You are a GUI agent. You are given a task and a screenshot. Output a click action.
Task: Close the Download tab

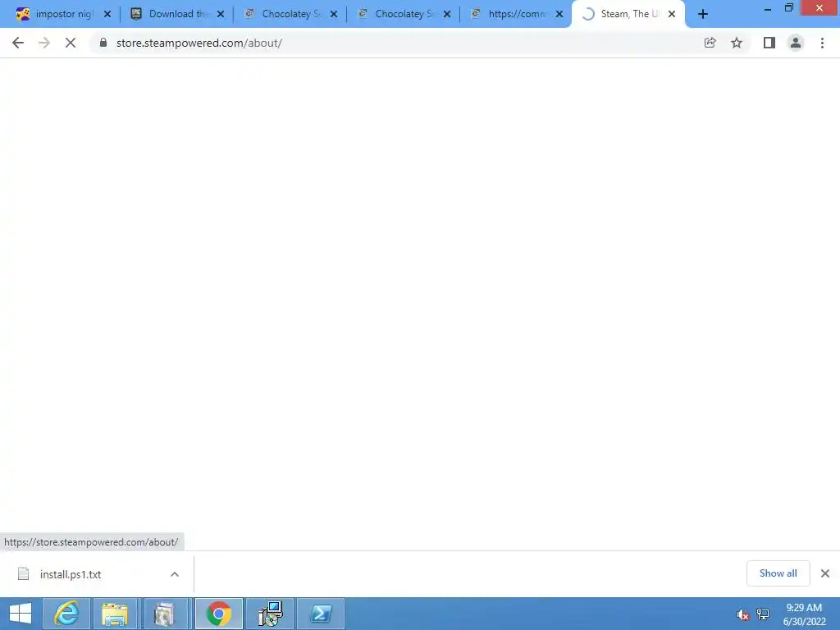point(221,15)
